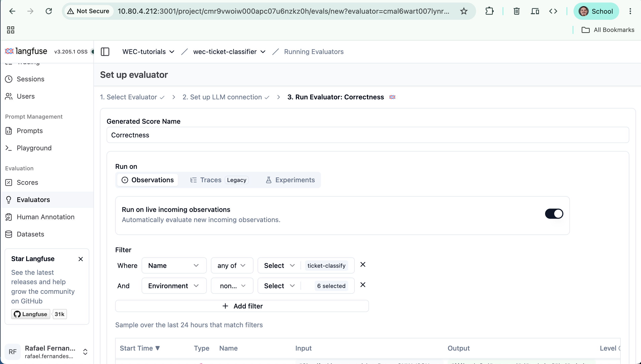This screenshot has height=364, width=641.
Task: Open the Chrome three-dot menu
Action: click(x=630, y=11)
